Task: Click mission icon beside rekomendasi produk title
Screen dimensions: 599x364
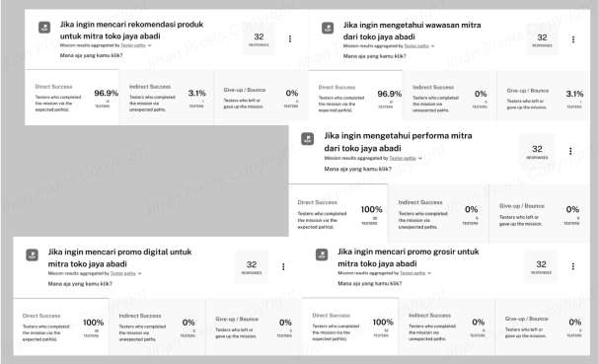Action: pos(44,28)
